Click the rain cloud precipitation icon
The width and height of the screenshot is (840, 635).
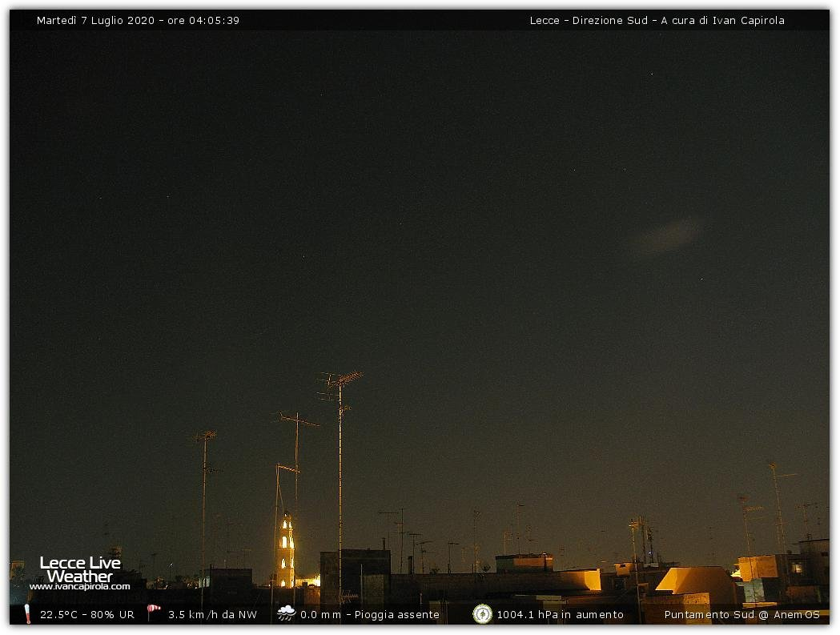pos(286,613)
